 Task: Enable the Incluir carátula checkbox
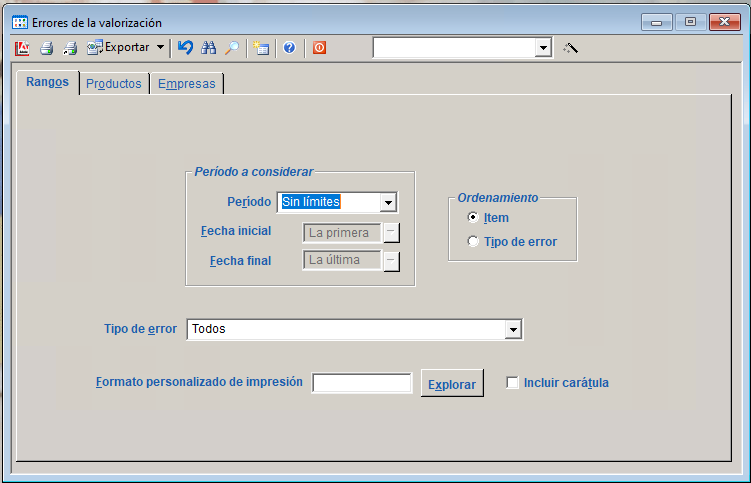tap(513, 382)
